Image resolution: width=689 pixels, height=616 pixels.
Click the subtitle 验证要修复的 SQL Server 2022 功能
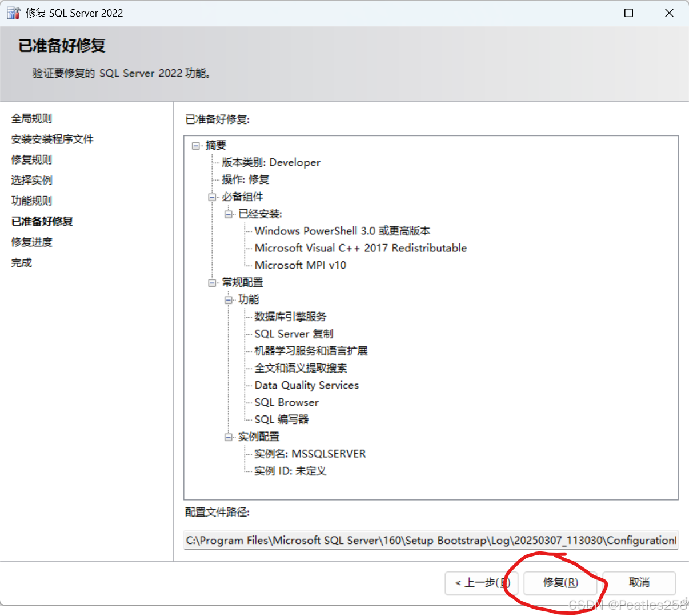click(122, 73)
